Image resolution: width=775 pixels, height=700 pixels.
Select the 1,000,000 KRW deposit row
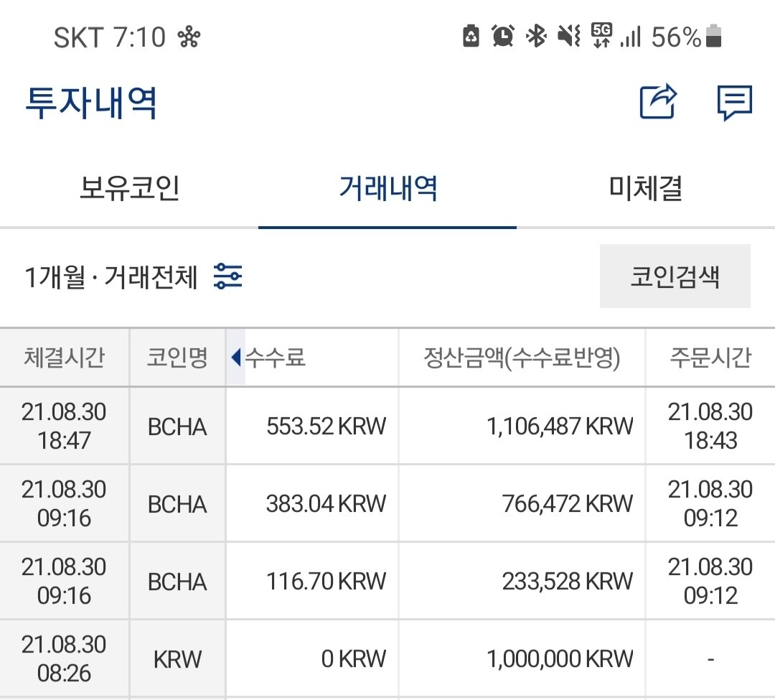[387, 657]
